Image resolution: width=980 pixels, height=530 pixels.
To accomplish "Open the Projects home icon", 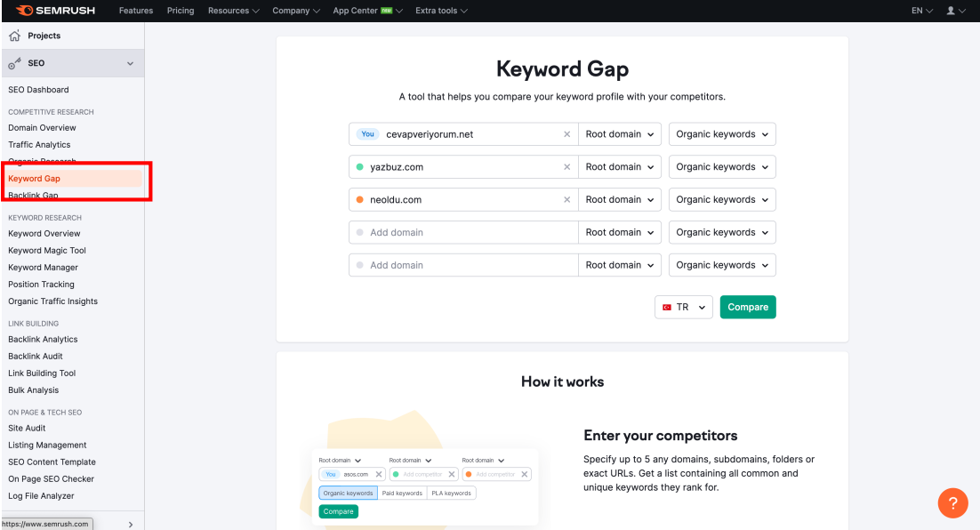I will click(x=14, y=36).
